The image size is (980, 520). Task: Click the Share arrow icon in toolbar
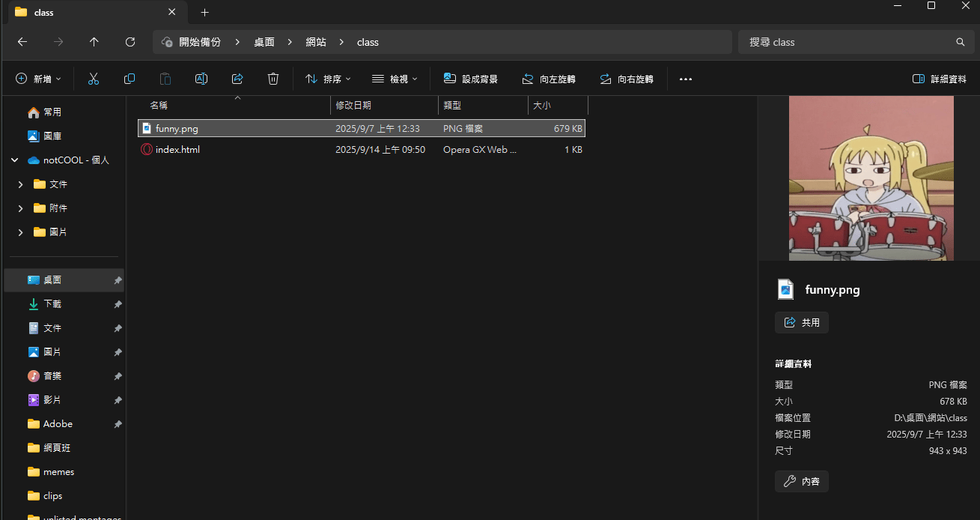237,79
